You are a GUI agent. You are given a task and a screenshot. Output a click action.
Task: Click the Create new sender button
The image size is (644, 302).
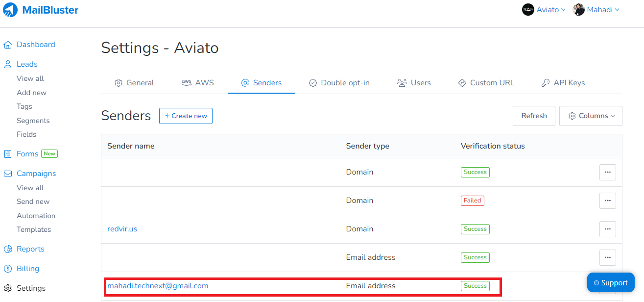point(186,116)
